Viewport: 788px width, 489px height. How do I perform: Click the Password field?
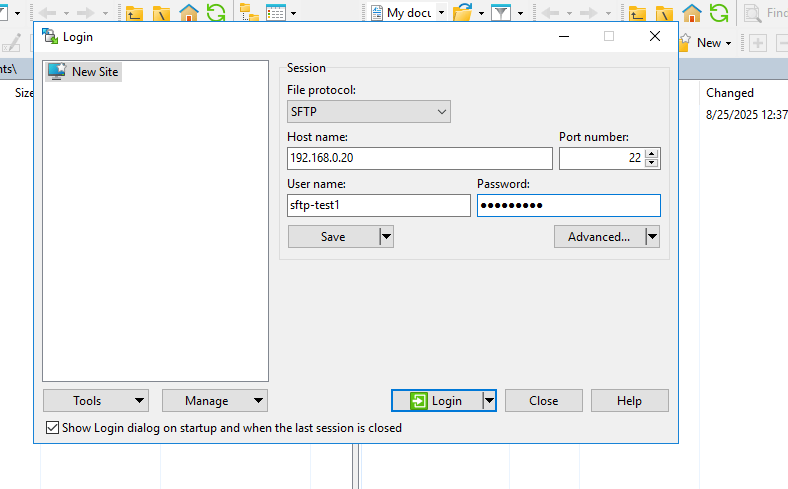[569, 206]
